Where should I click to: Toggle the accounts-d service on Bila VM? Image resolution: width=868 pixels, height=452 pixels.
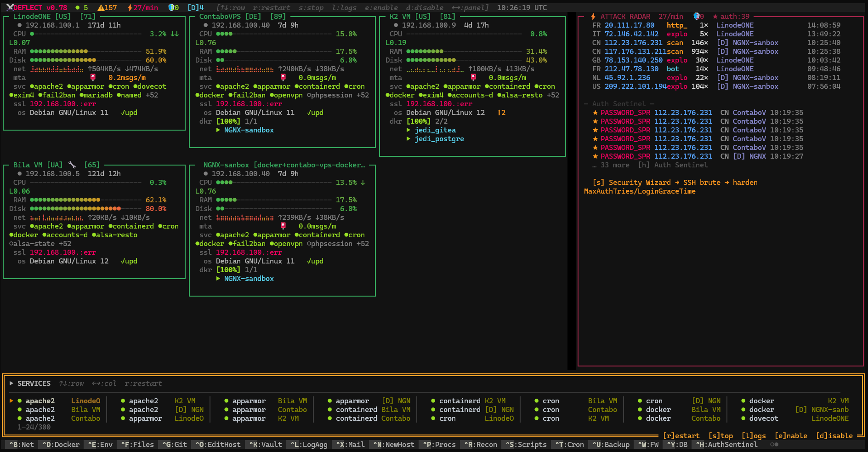[x=65, y=235]
